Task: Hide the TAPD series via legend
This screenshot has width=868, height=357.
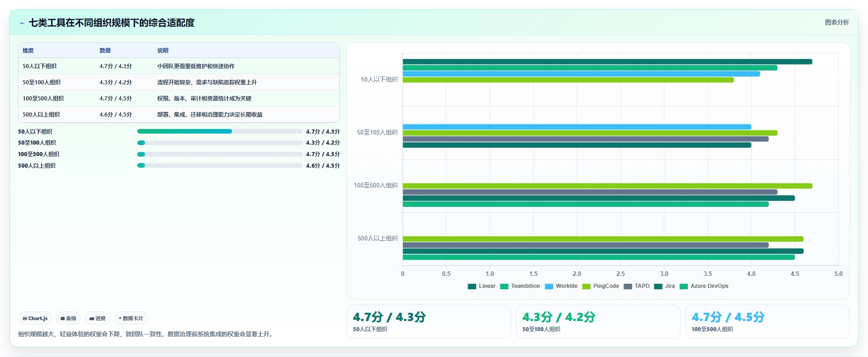Action: click(x=637, y=286)
